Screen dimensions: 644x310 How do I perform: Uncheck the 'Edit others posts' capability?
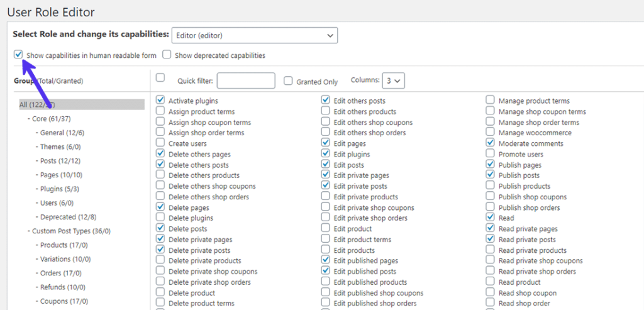(326, 100)
